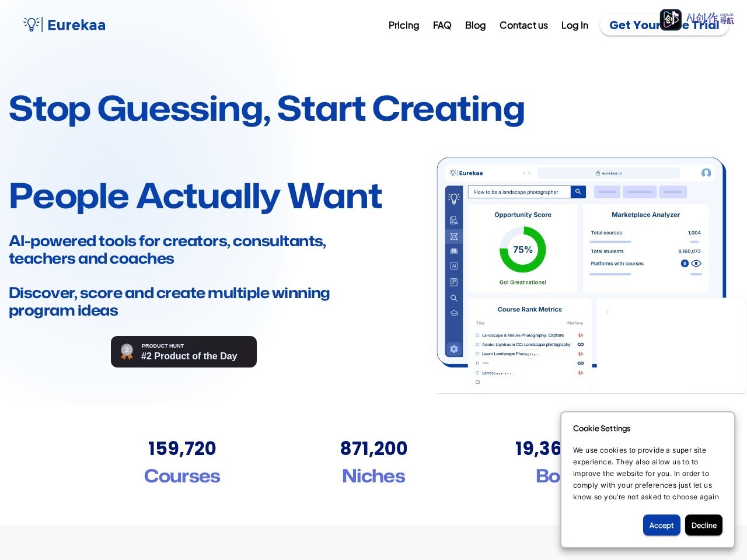Start with the Get Your Free Trial button
Viewport: 747px width, 560px height.
664,25
